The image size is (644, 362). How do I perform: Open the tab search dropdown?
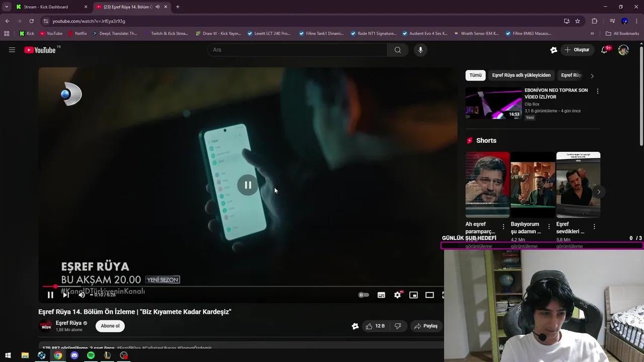(x=6, y=7)
